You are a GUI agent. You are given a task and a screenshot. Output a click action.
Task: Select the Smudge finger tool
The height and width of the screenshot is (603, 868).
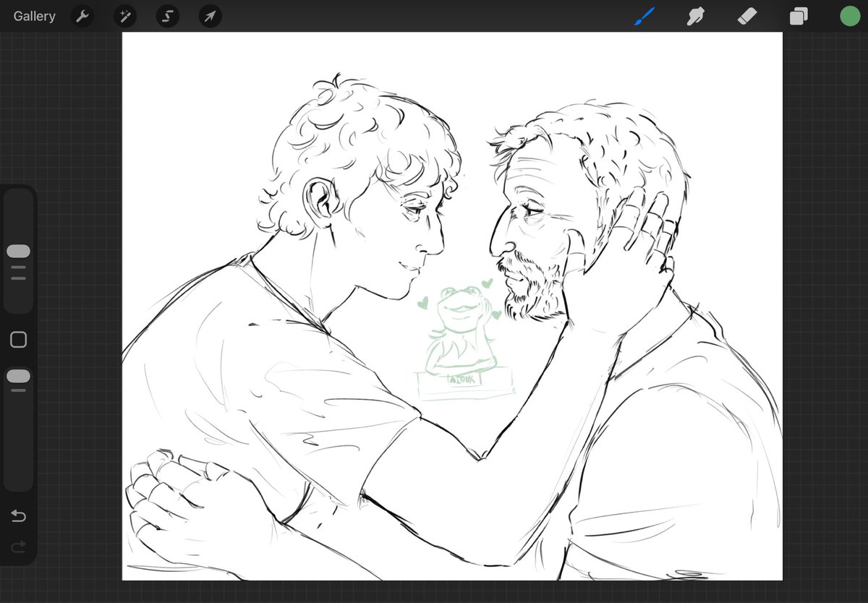[x=695, y=16]
